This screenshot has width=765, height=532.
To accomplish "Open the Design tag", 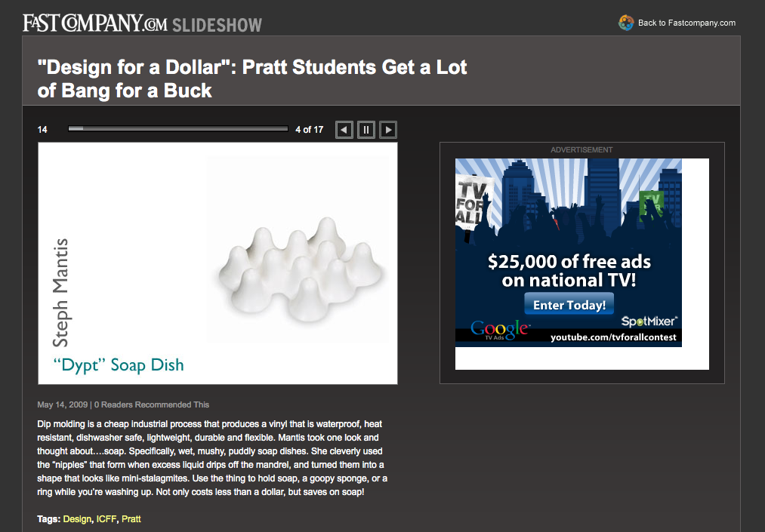I will (x=77, y=519).
